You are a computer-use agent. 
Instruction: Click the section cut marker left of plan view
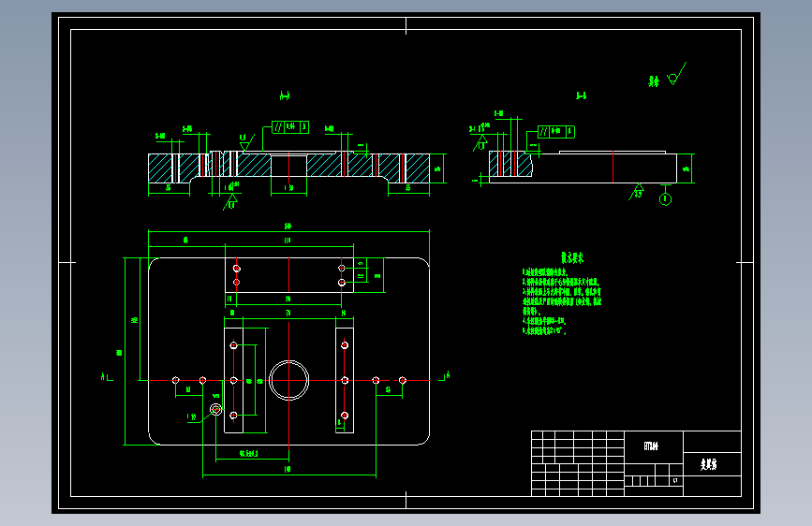coord(107,377)
